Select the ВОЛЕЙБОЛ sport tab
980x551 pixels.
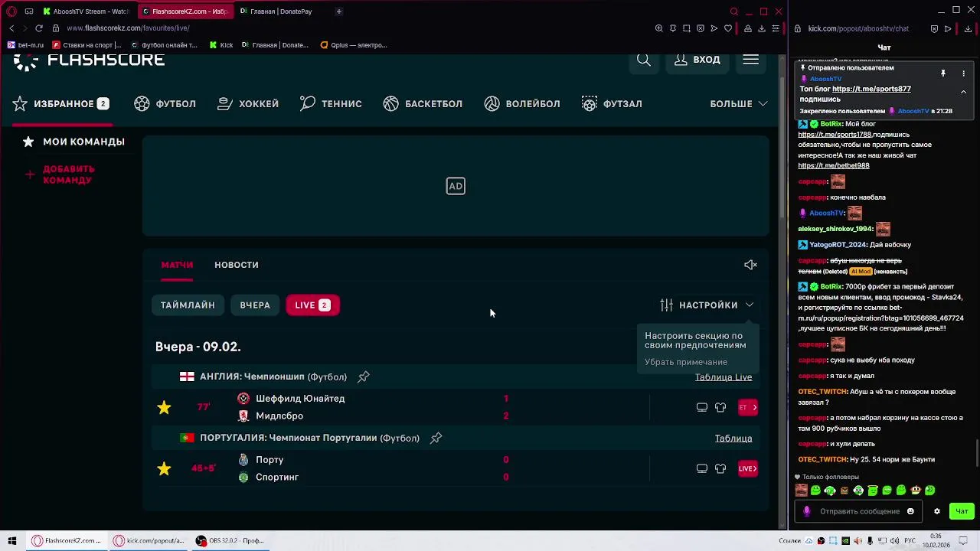point(522,103)
